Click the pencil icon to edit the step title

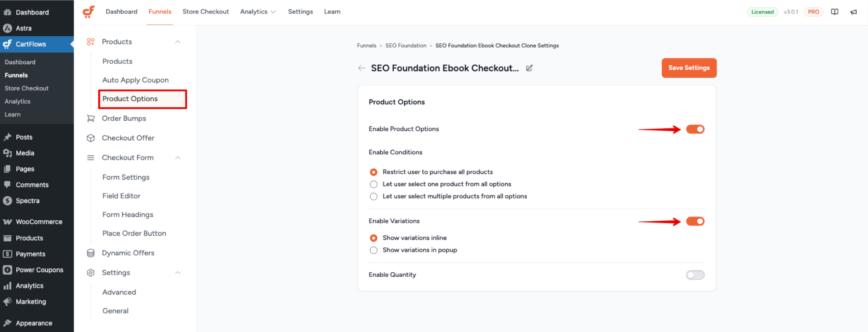click(529, 68)
